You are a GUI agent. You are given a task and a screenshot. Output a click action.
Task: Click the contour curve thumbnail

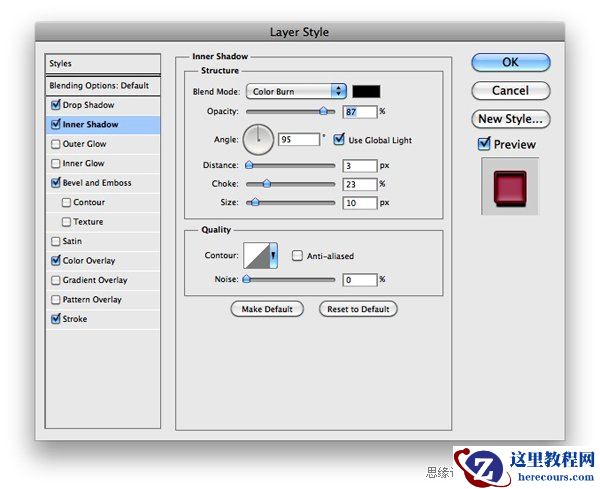pyautogui.click(x=257, y=255)
